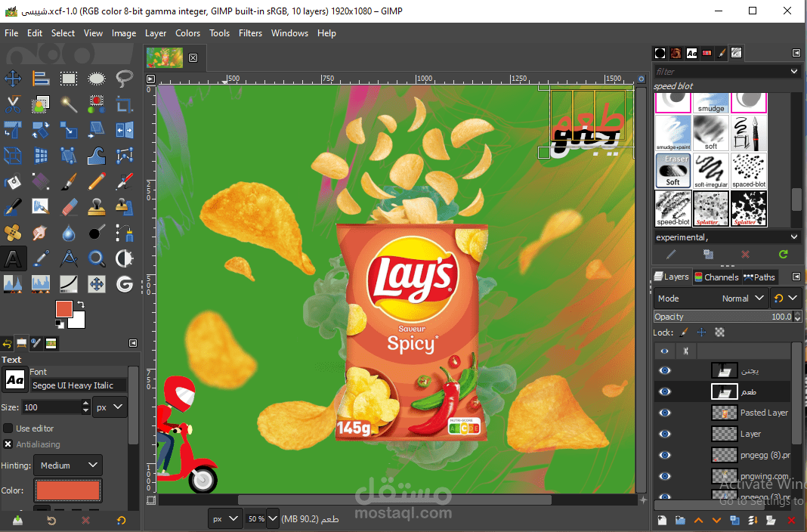Open the Windows menu

coord(289,33)
